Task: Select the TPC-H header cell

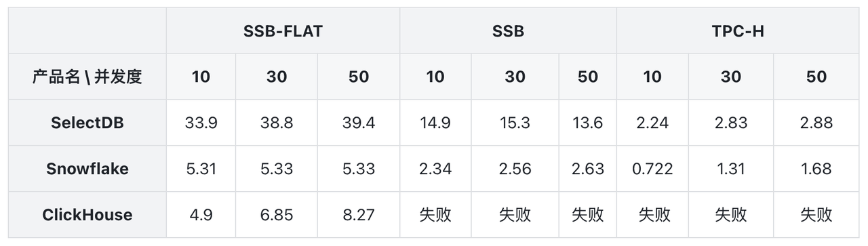Action: pyautogui.click(x=738, y=30)
